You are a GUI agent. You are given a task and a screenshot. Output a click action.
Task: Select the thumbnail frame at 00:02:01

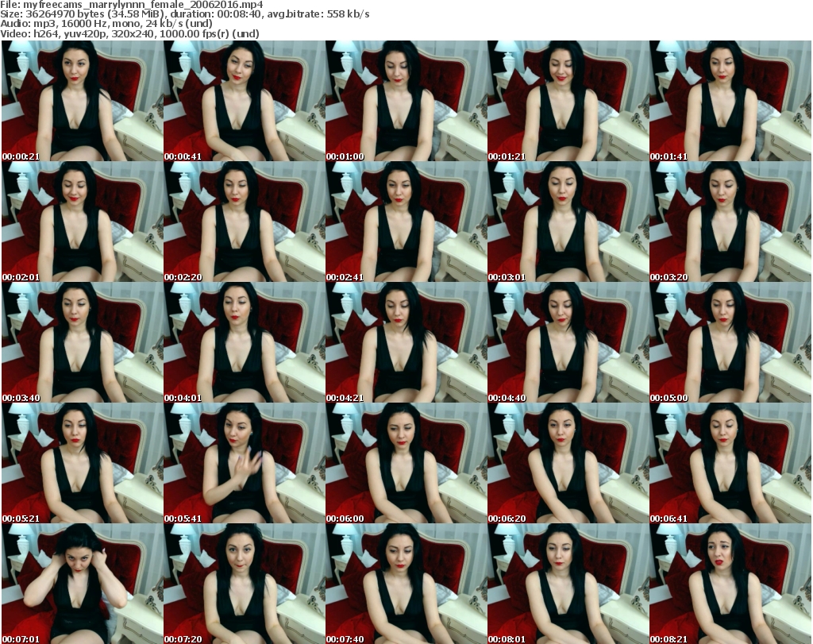tap(83, 222)
